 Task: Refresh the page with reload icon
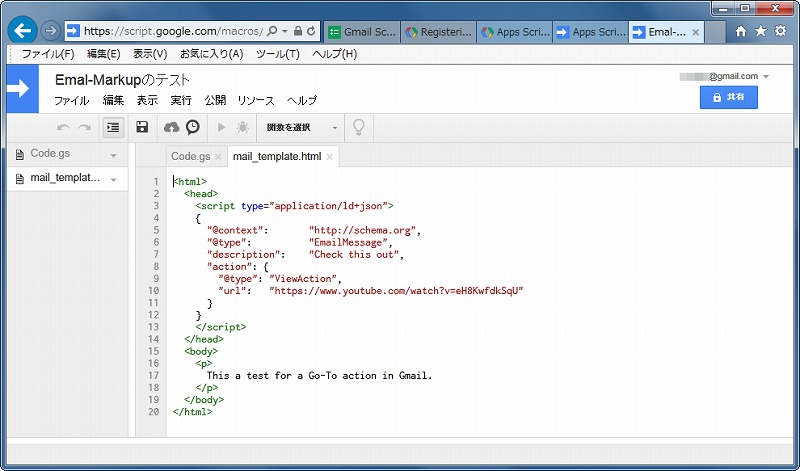click(x=311, y=31)
